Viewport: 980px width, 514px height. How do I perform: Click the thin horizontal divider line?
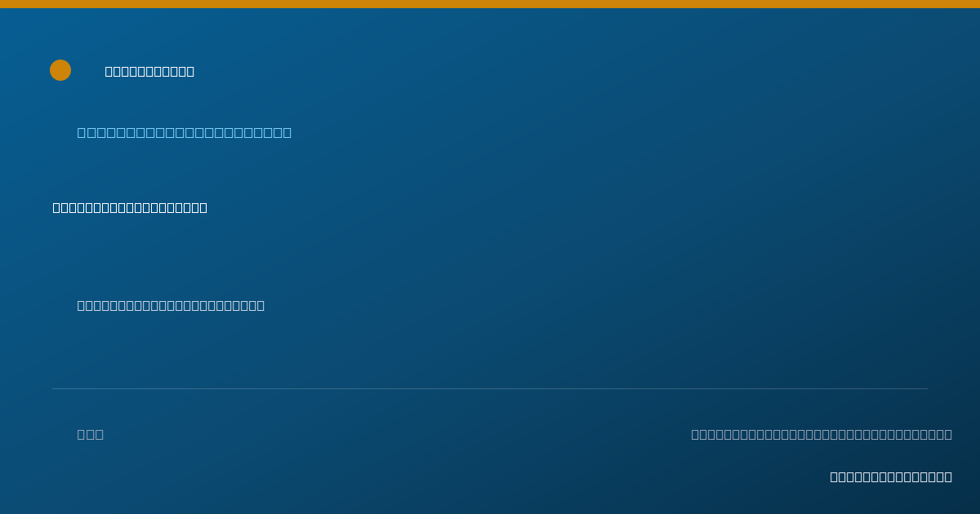[x=490, y=388]
